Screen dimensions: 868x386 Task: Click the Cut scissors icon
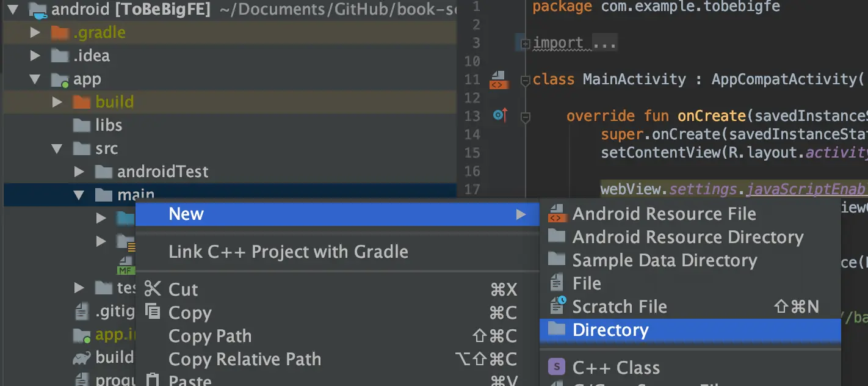click(152, 289)
